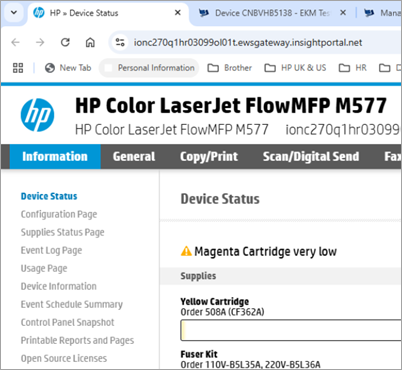Click globe icon of New Tab bookmark
Image resolution: width=402 pixels, height=370 pixels.
[50, 68]
